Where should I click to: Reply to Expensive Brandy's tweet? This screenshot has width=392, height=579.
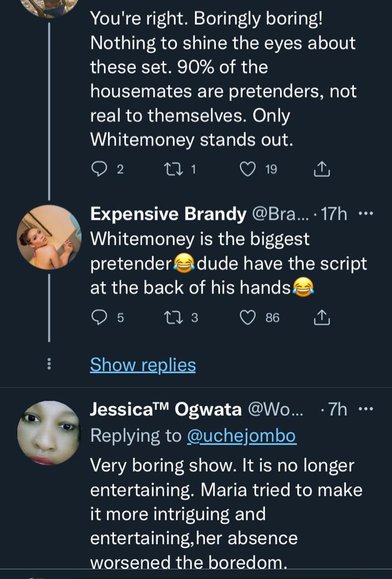tap(99, 317)
